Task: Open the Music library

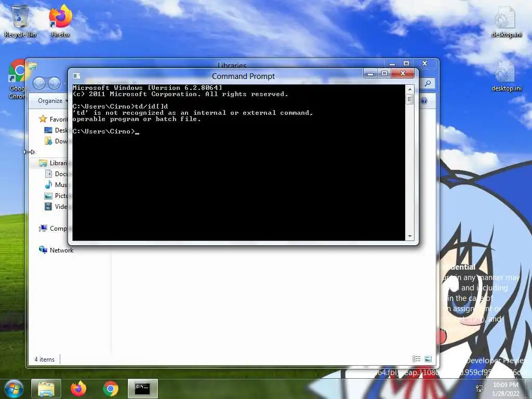Action: click(x=56, y=184)
